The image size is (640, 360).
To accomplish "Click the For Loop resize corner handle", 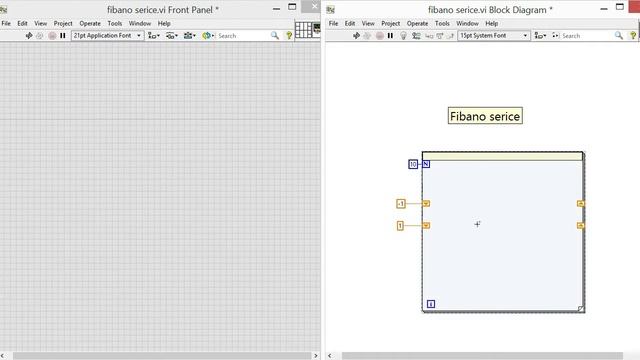I will coord(581,309).
